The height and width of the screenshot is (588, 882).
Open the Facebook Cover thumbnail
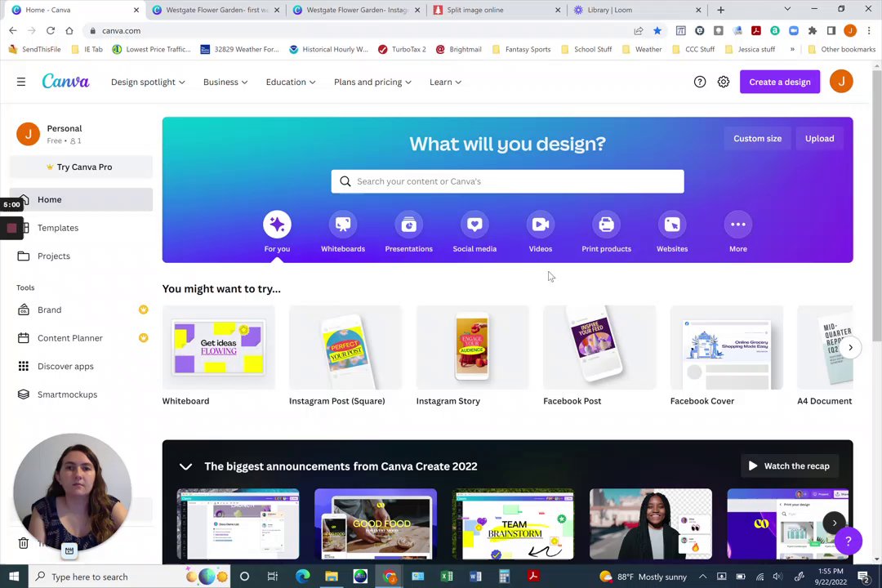[727, 348]
